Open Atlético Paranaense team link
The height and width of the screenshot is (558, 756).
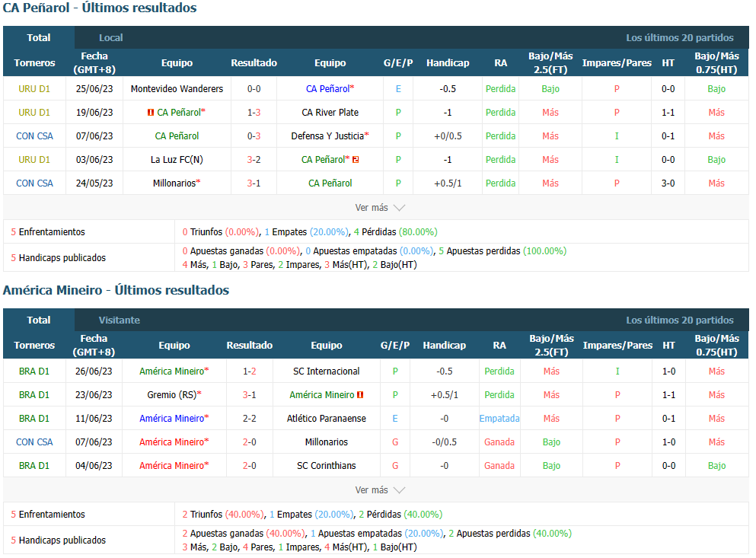[327, 419]
